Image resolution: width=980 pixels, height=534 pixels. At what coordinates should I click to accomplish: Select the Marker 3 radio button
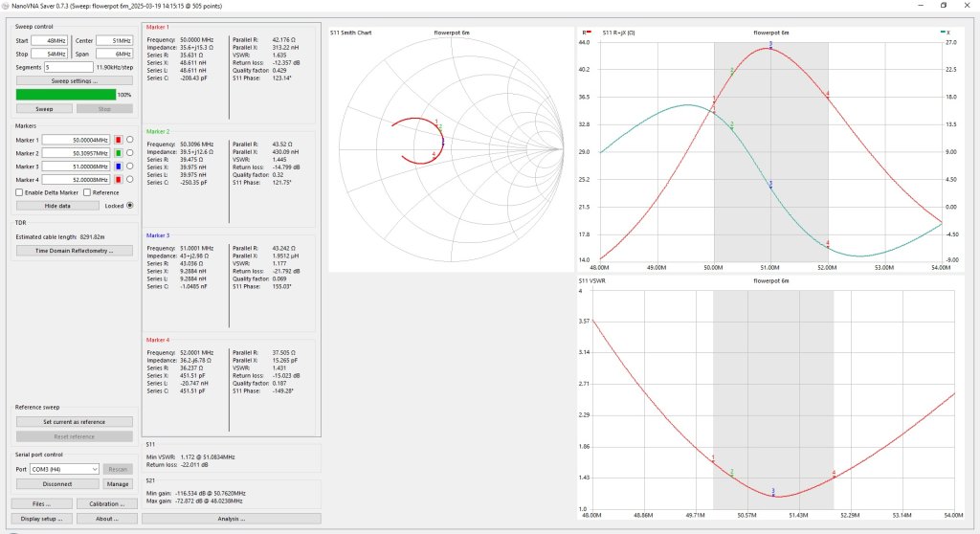click(130, 166)
